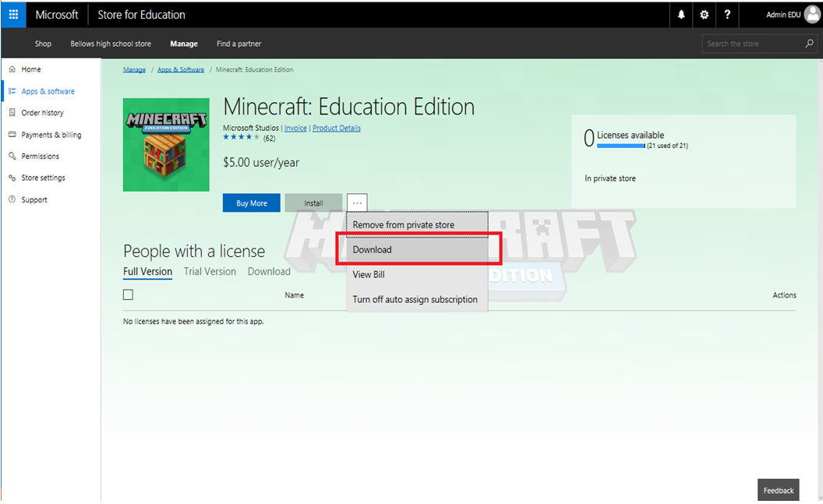Click the Permissions key icon
823x504 pixels.
12,157
